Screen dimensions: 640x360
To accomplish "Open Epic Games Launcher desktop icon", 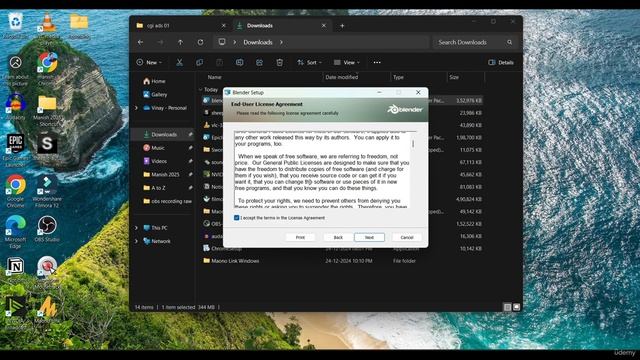I will pyautogui.click(x=15, y=150).
